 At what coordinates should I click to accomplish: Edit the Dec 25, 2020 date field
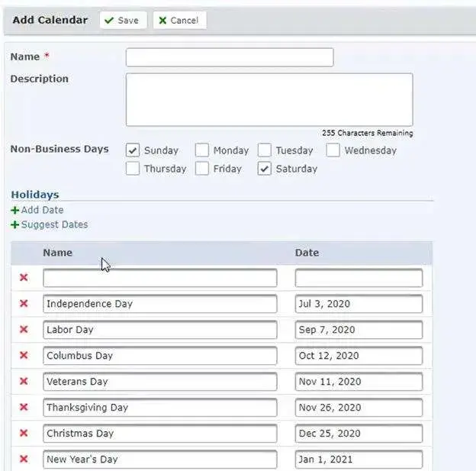coord(359,434)
